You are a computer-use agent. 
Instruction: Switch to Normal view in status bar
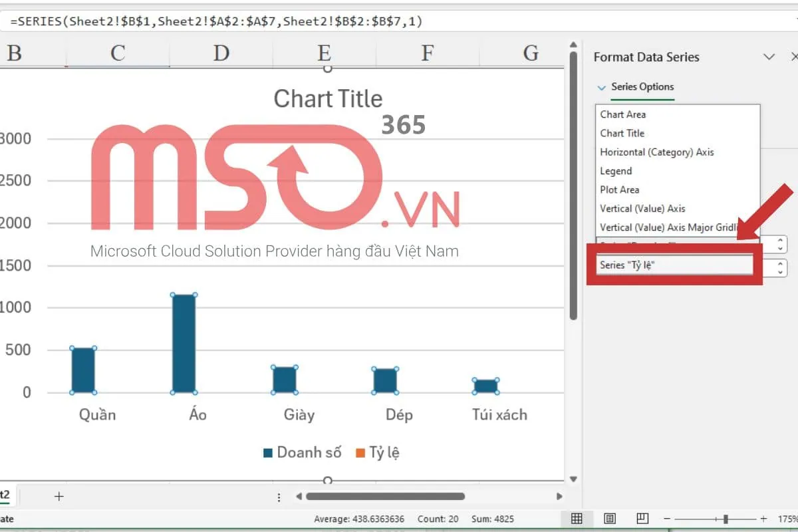(x=577, y=519)
